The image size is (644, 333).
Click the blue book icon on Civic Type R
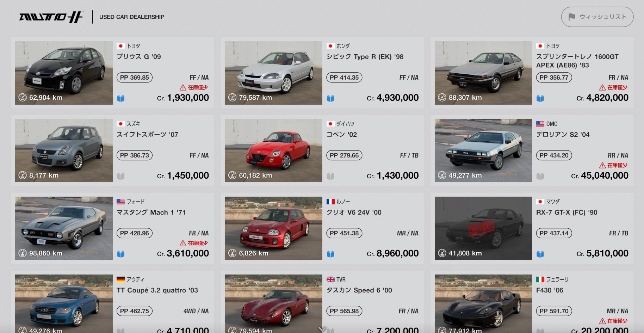(x=330, y=98)
